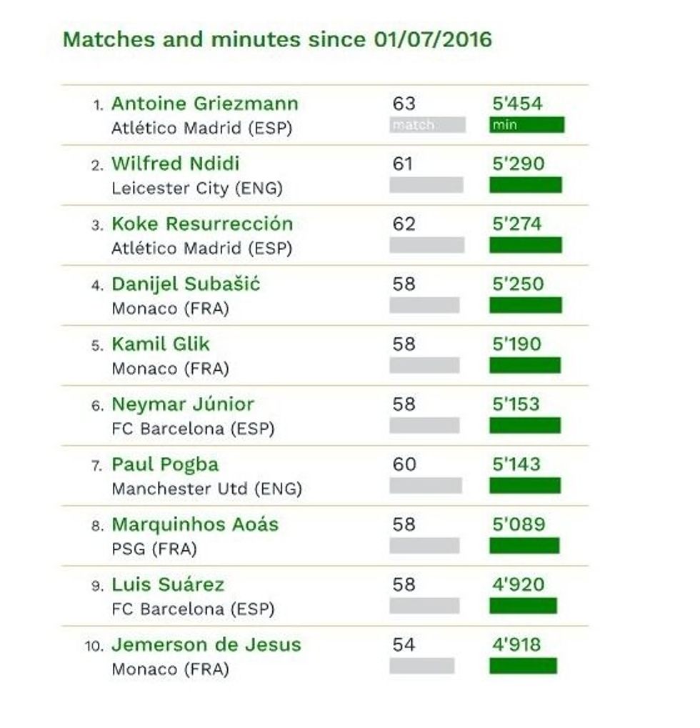This screenshot has height=728, width=700.
Task: Click the 4'918 minutes value
Action: click(518, 644)
